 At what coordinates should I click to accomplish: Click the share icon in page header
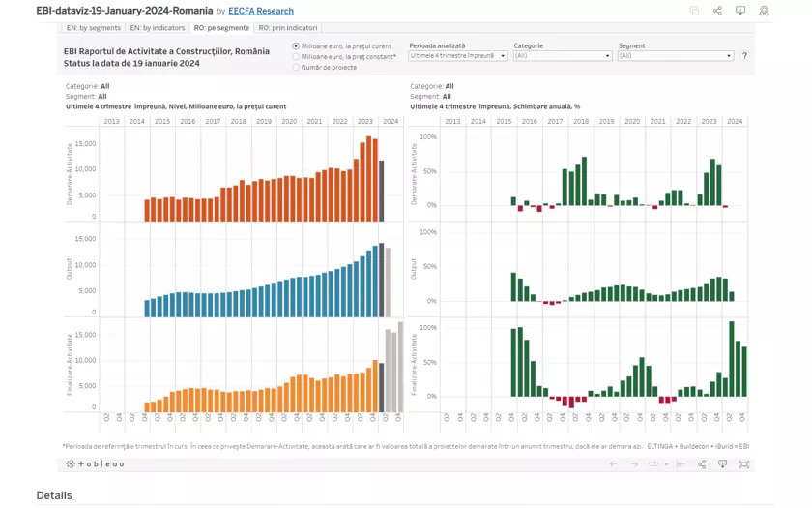tap(717, 11)
